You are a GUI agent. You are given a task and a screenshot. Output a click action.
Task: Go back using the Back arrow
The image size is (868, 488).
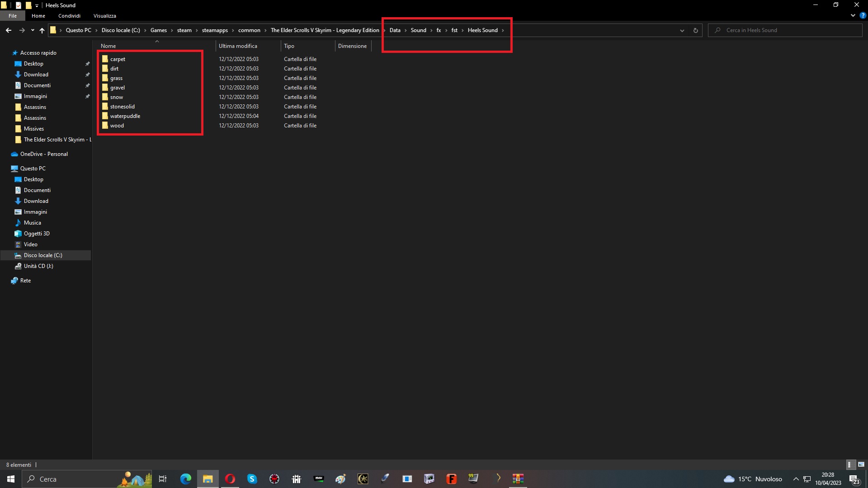pos(9,30)
